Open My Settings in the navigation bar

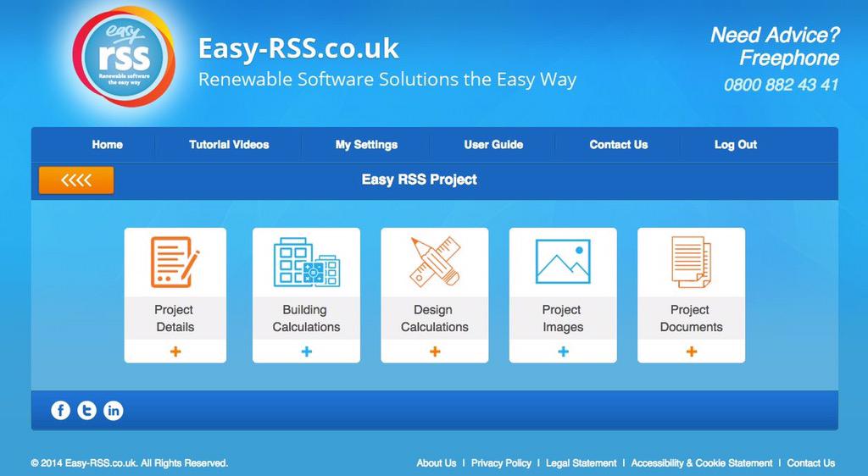coord(366,145)
